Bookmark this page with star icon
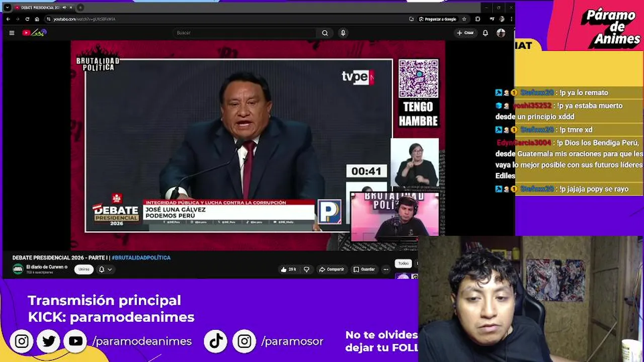 tap(464, 19)
